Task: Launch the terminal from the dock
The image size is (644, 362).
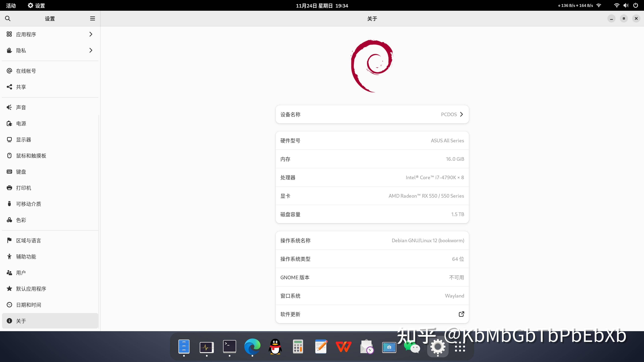Action: (229, 347)
